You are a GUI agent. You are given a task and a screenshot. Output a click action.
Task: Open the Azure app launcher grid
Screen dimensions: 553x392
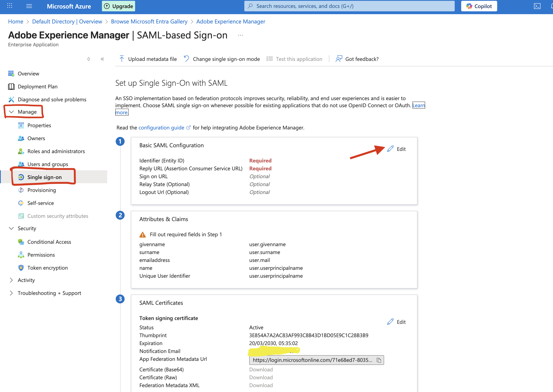point(10,6)
